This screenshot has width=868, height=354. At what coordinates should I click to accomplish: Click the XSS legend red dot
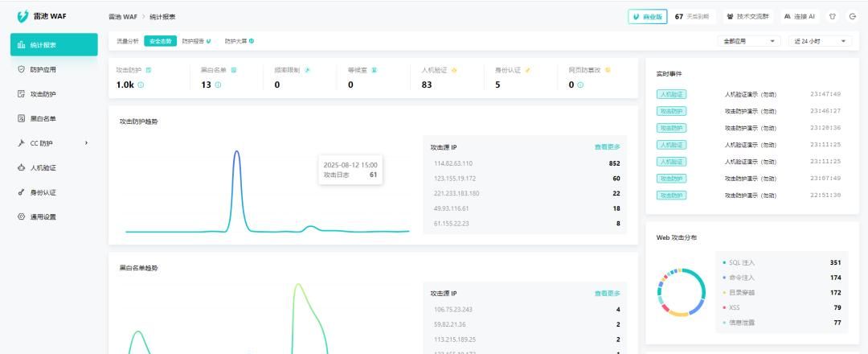coord(724,307)
